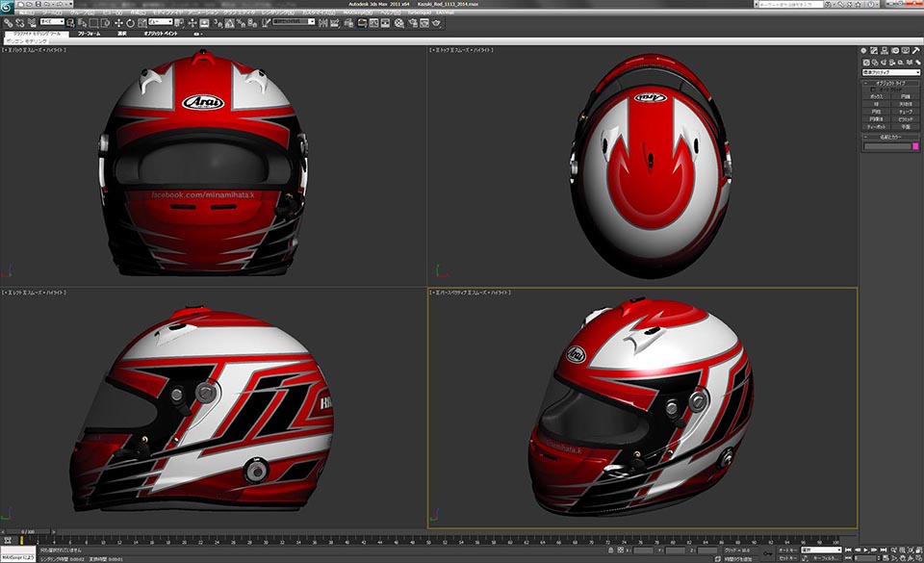The image size is (924, 563).
Task: Toggle Percent Snap on the toolbar
Action: click(x=241, y=23)
